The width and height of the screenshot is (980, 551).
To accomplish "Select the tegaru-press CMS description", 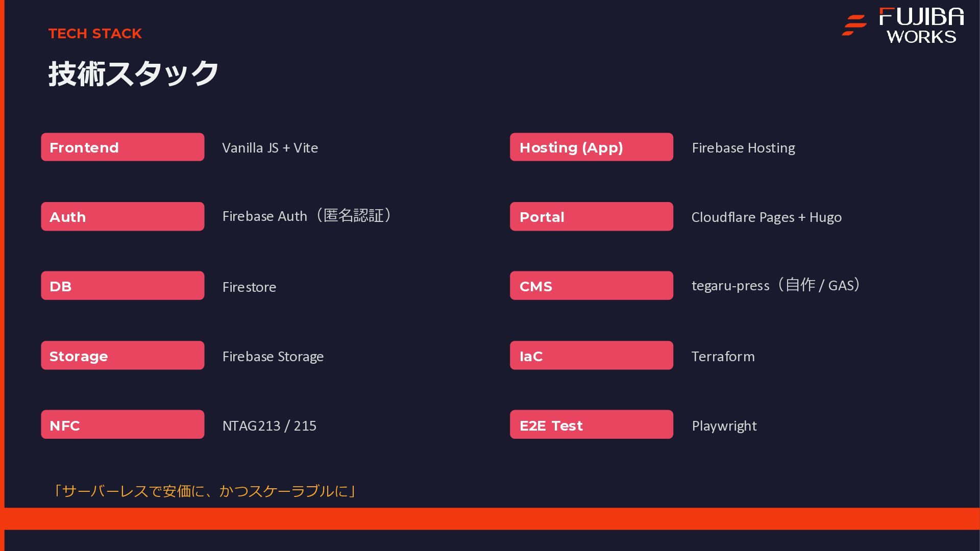I will (776, 286).
